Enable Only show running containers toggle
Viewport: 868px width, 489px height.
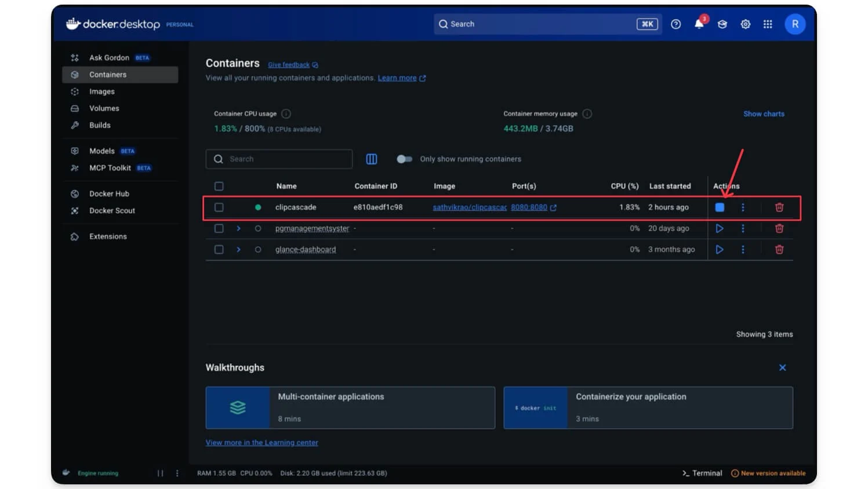pyautogui.click(x=404, y=159)
